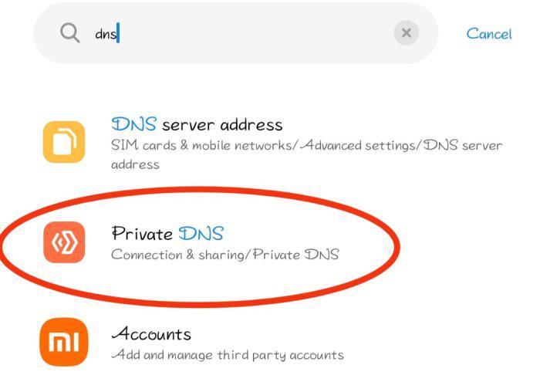540x392 pixels.
Task: Click 'Add and manage third party accounts' text
Action: (228, 355)
